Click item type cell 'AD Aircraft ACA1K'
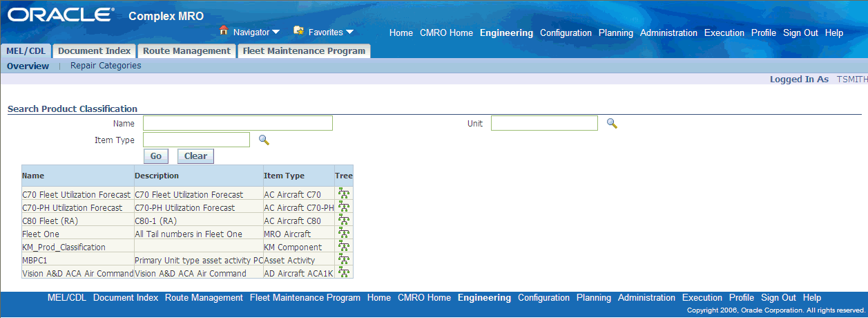Image resolution: width=868 pixels, height=318 pixels. click(x=298, y=274)
